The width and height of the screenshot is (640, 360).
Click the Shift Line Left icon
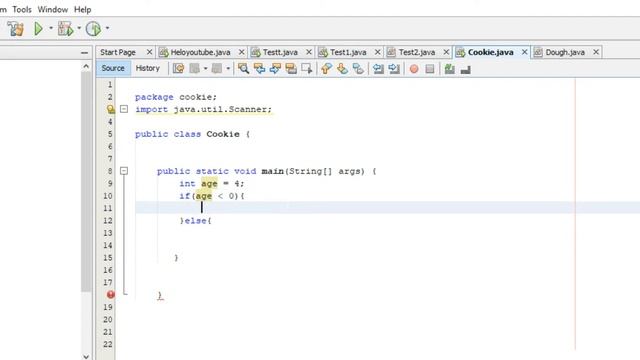tap(378, 69)
